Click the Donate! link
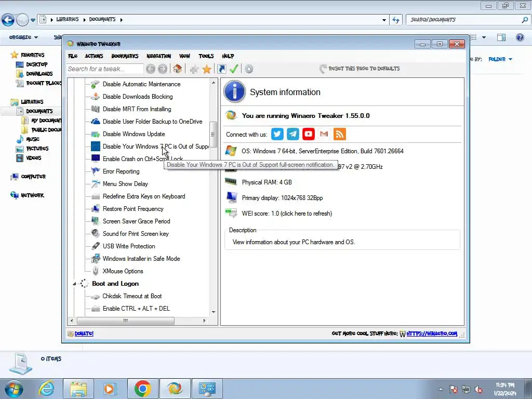 pos(84,334)
